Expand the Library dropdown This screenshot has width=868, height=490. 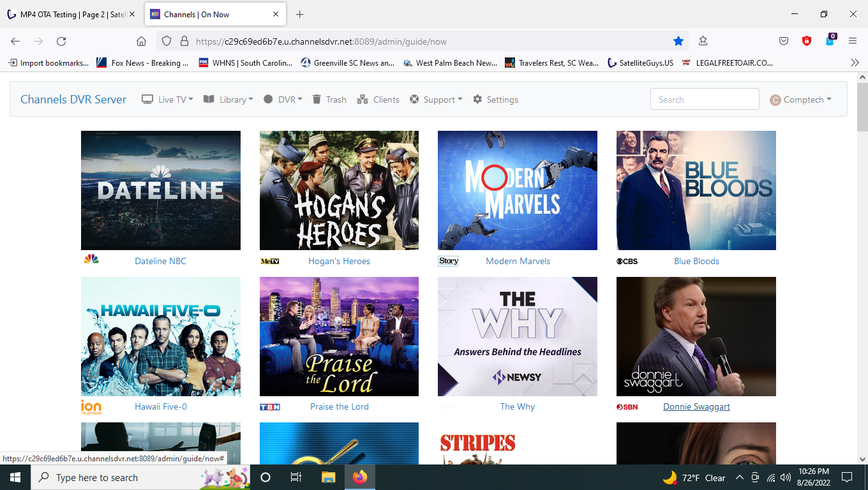228,100
